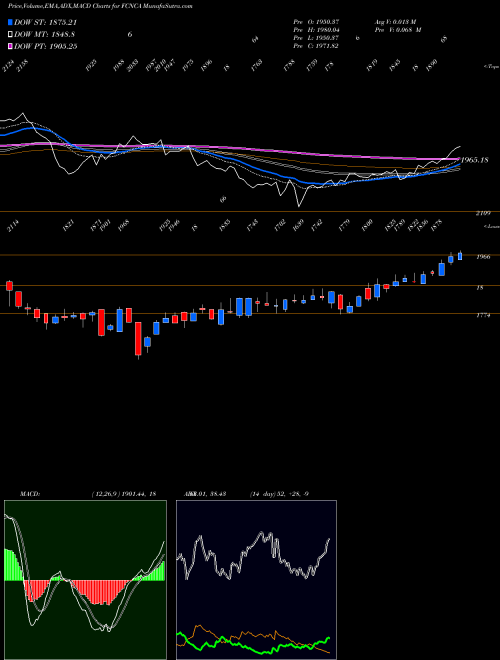This screenshot has width=500, height=660.
Task: Click the '(14 day) 52, +28, -9' ADX parameters
Action: pyautogui.click(x=279, y=494)
